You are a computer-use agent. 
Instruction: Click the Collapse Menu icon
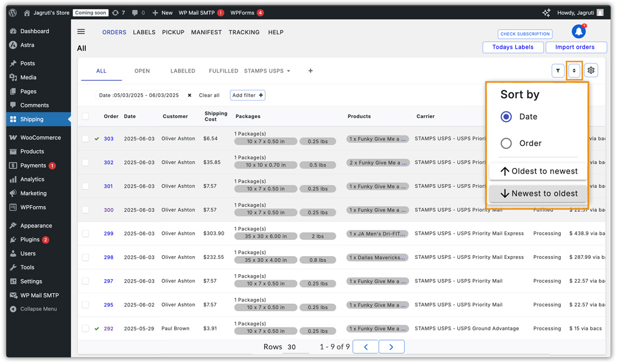coord(13,310)
